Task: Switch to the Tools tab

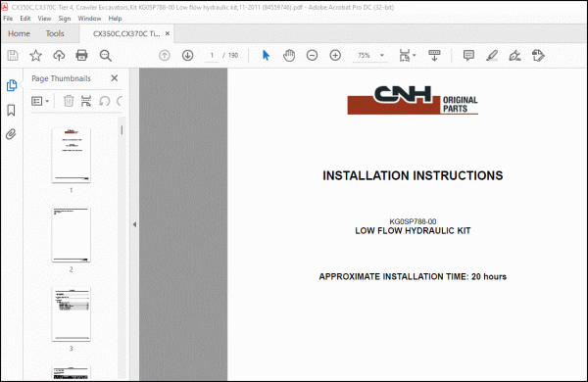Action: click(55, 33)
